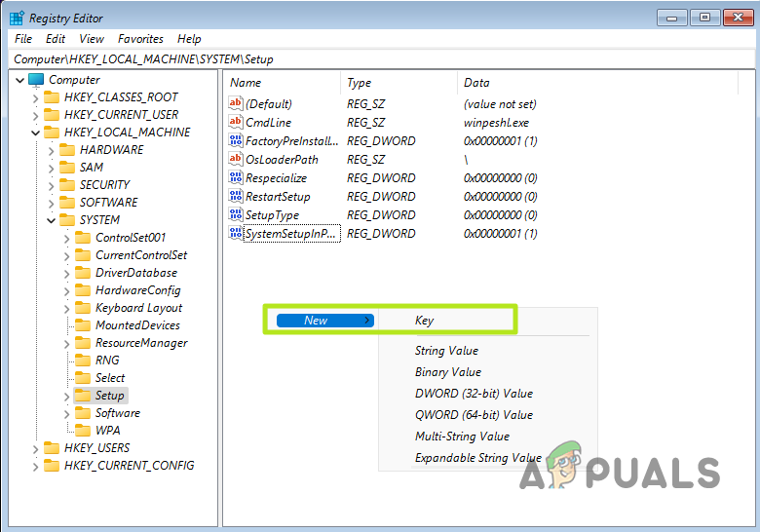Click the winpeshl.exe data value
The width and height of the screenshot is (760, 532).
coord(496,123)
